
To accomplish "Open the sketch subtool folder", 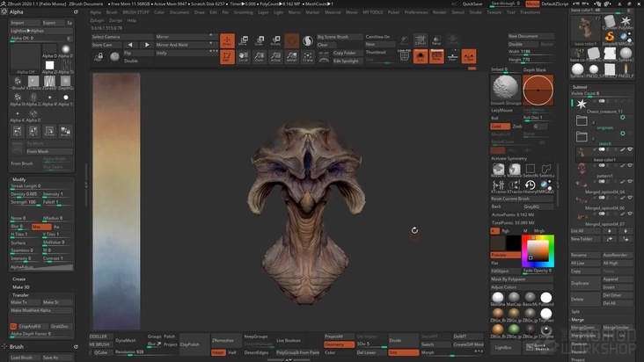I will tap(582, 136).
